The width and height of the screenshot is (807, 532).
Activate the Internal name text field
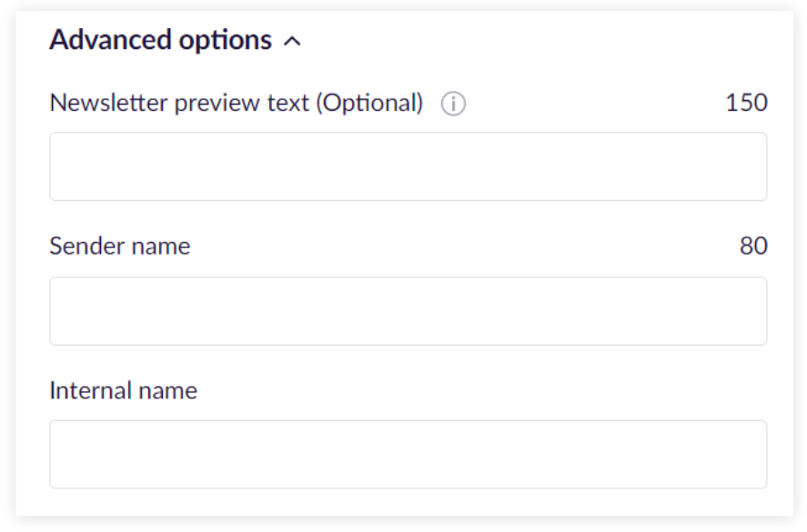409,455
